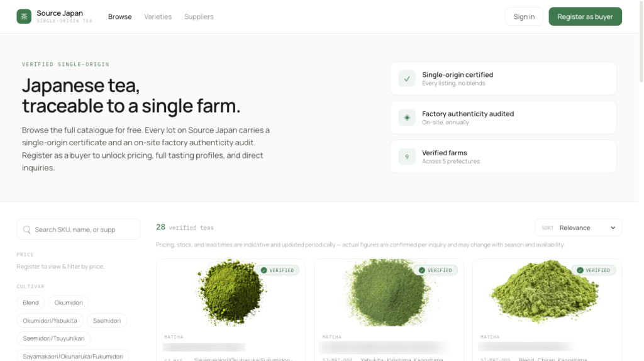Image resolution: width=644 pixels, height=361 pixels.
Task: Click 'Register to view & filter by price' text
Action: [60, 267]
